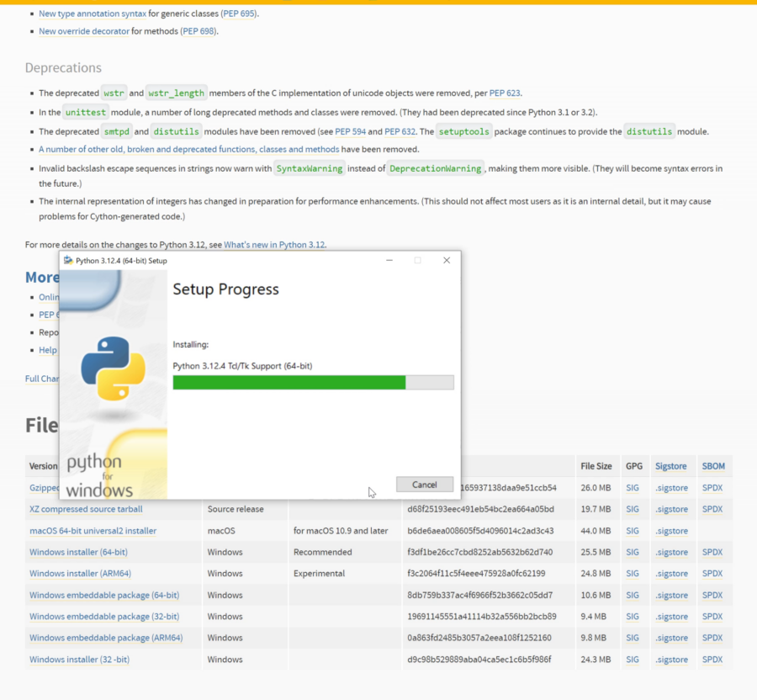Follow the New override decorator link
The width and height of the screenshot is (757, 700).
click(x=84, y=31)
